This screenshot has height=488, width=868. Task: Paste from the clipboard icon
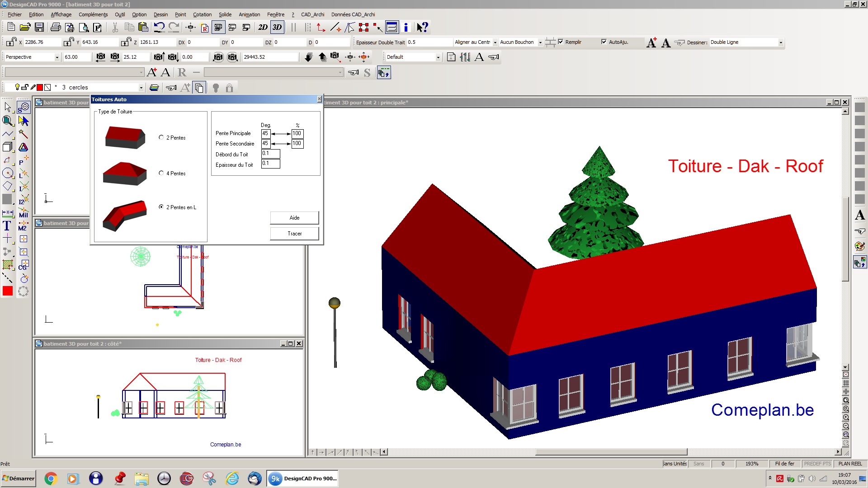point(143,27)
